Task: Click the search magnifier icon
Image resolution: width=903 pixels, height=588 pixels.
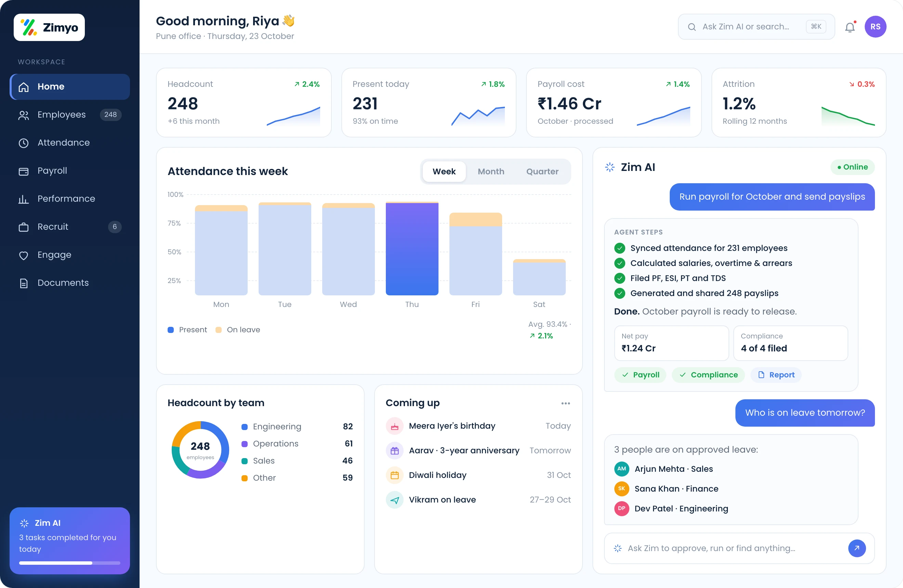Action: coord(692,27)
